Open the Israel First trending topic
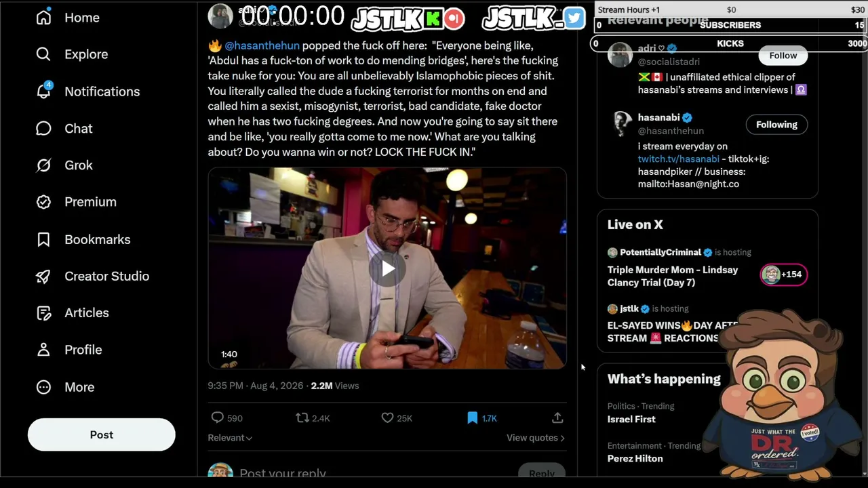The image size is (868, 488). coord(631,419)
